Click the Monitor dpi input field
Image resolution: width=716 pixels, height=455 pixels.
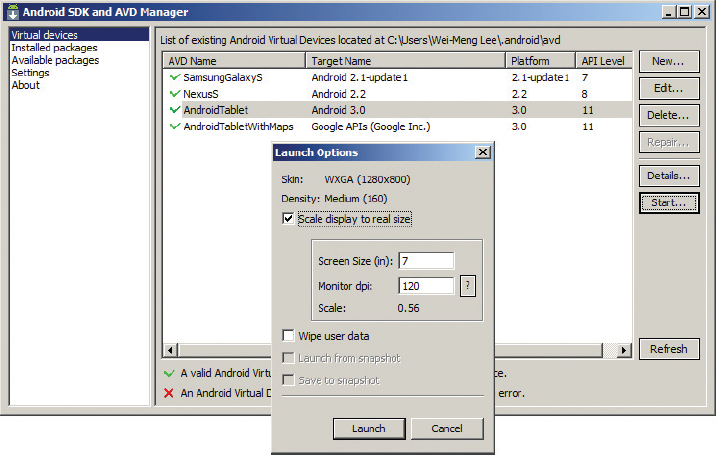coord(426,286)
